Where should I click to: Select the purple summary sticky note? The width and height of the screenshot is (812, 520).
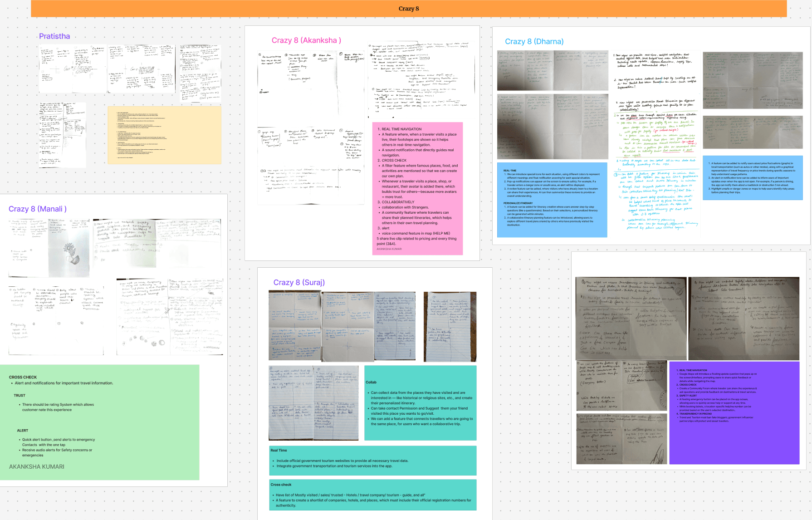click(x=734, y=412)
